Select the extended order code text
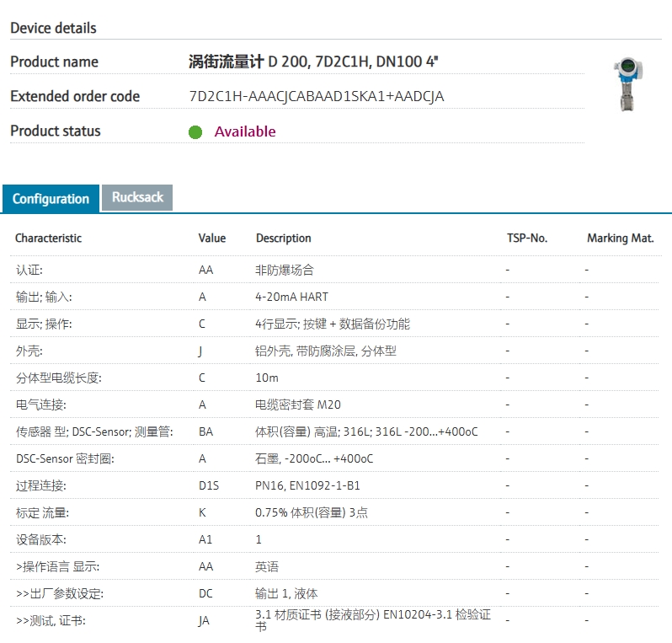Viewport: 672px width, 643px height. click(317, 96)
